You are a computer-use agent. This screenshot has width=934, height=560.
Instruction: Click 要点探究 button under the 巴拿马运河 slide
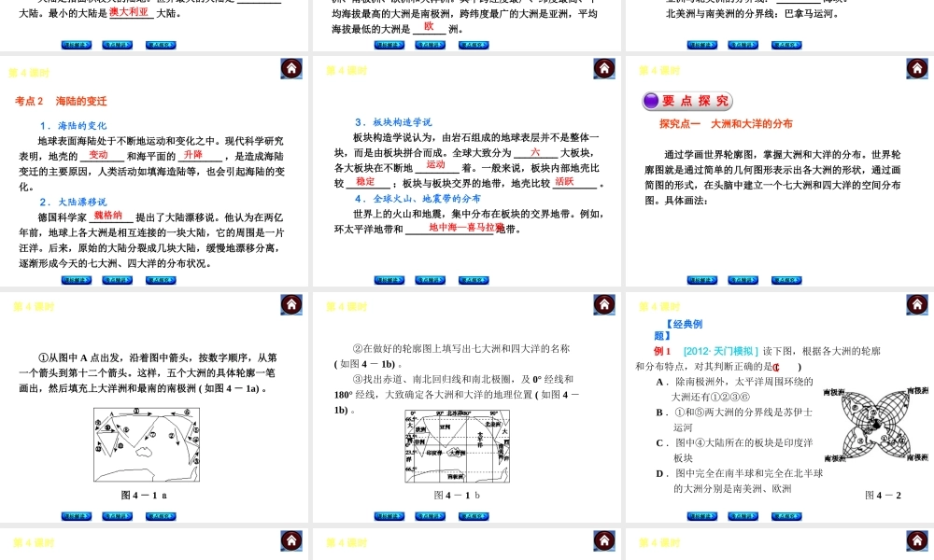[786, 45]
